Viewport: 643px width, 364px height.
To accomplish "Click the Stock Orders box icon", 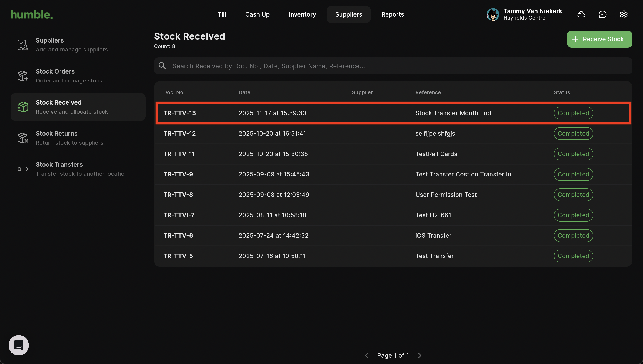I will 23,76.
